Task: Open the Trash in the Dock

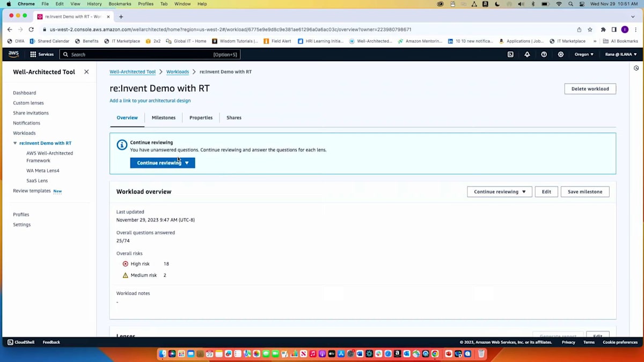Action: tap(481, 354)
